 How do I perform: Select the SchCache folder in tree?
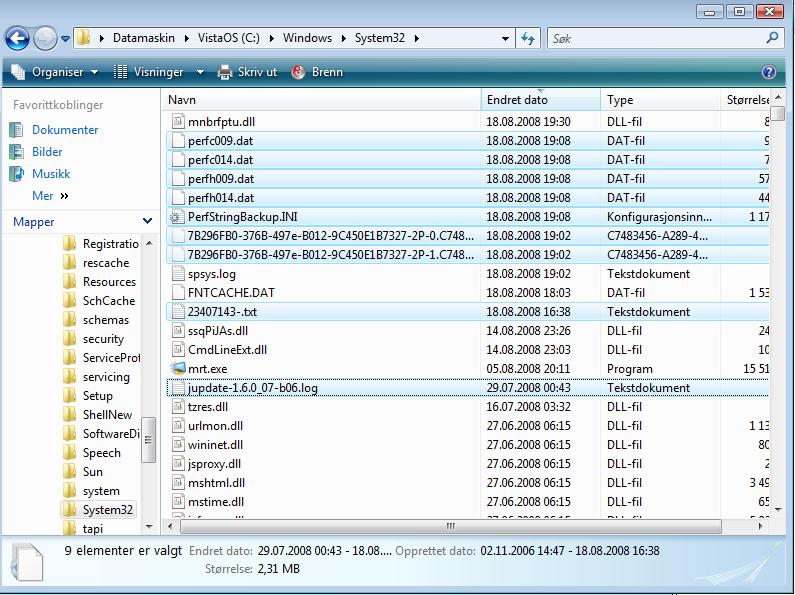(x=109, y=301)
